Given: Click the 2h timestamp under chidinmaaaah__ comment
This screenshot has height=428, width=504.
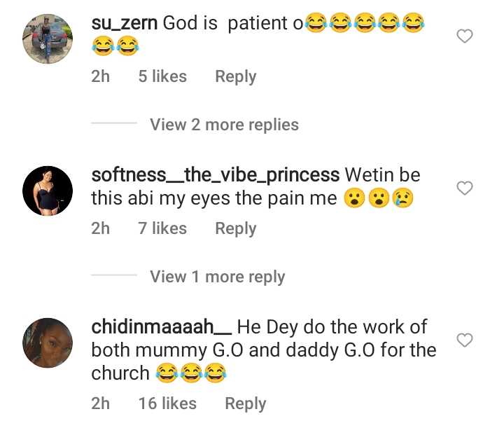Looking at the screenshot, I should 101,403.
